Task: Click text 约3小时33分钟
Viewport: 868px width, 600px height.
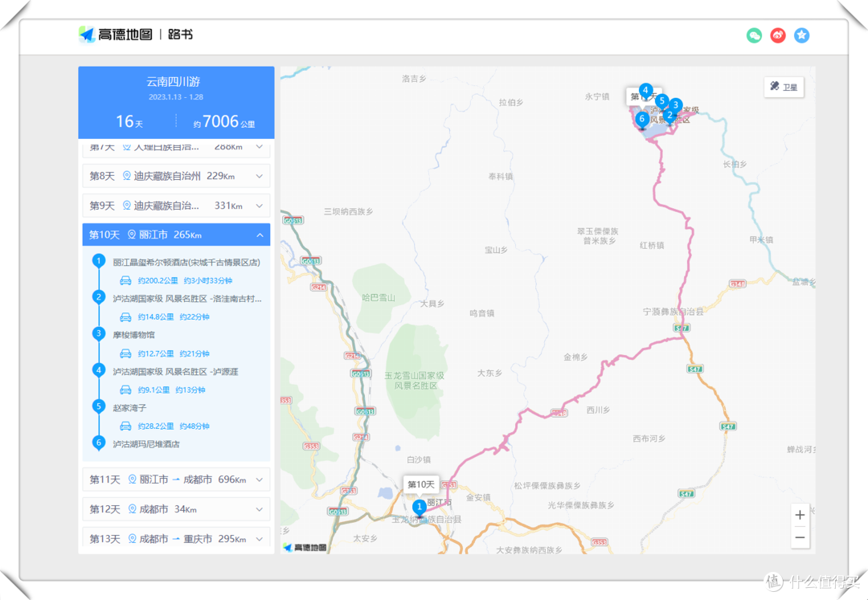Action: [208, 280]
